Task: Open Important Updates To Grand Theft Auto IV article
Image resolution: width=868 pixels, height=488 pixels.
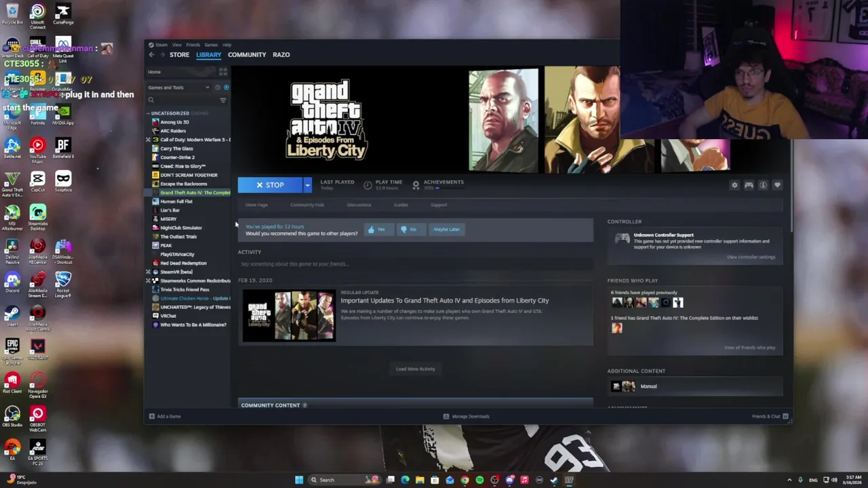Action: tap(445, 300)
